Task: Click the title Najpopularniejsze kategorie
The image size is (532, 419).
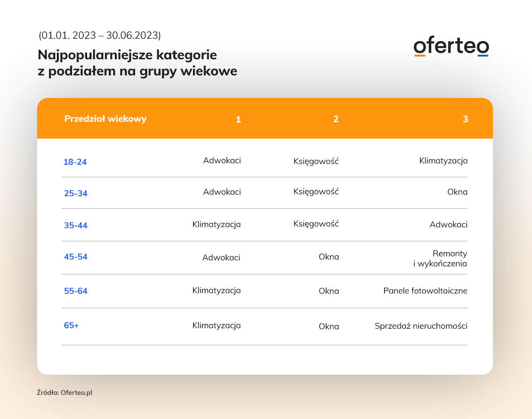Action: [x=127, y=55]
